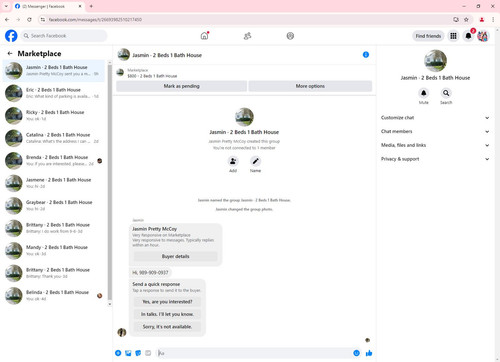Open the Home feed icon
The width and height of the screenshot is (500, 362).
coord(204,36)
